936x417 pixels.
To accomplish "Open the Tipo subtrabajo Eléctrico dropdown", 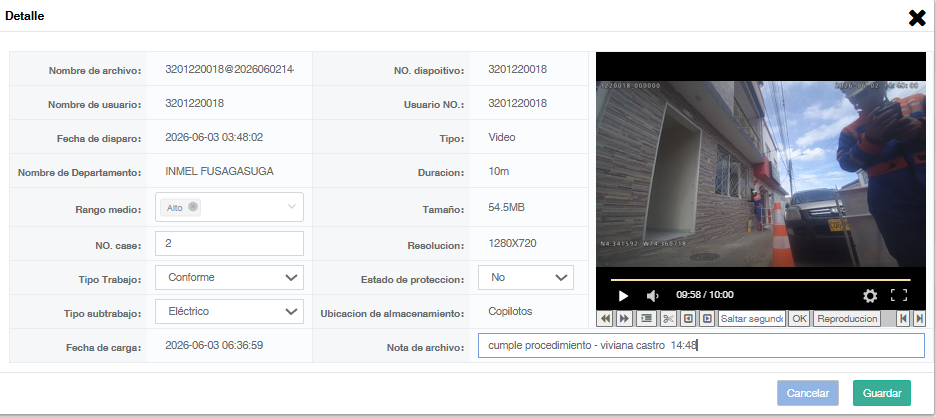I will (x=229, y=311).
